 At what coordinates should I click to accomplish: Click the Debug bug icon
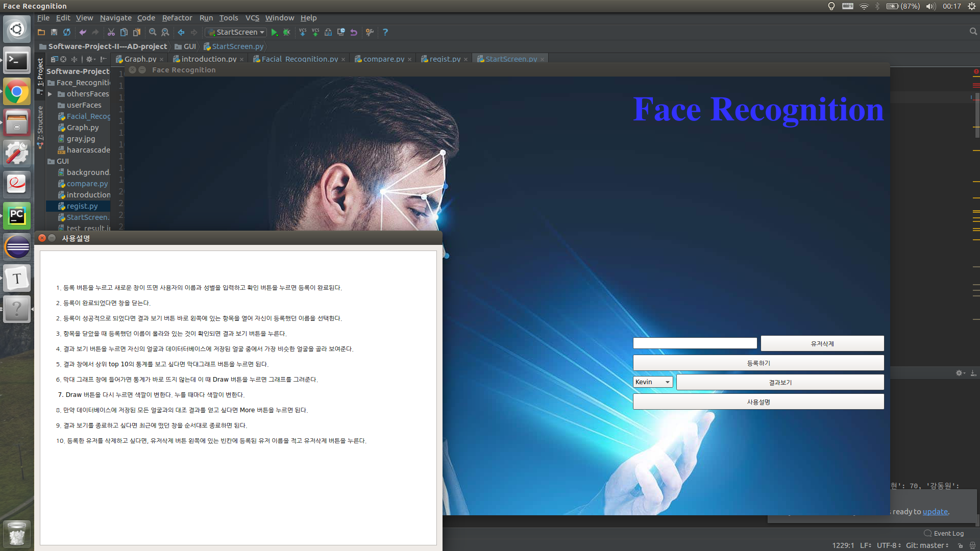(287, 32)
